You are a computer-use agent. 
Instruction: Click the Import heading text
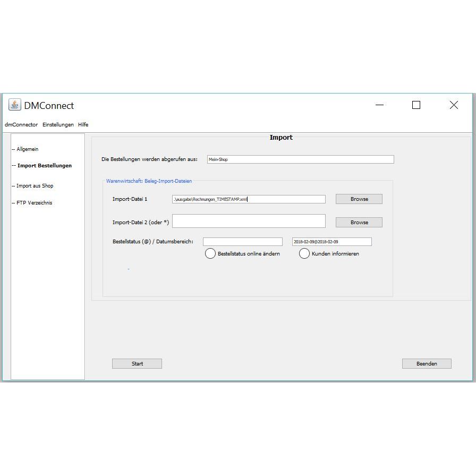pos(281,138)
